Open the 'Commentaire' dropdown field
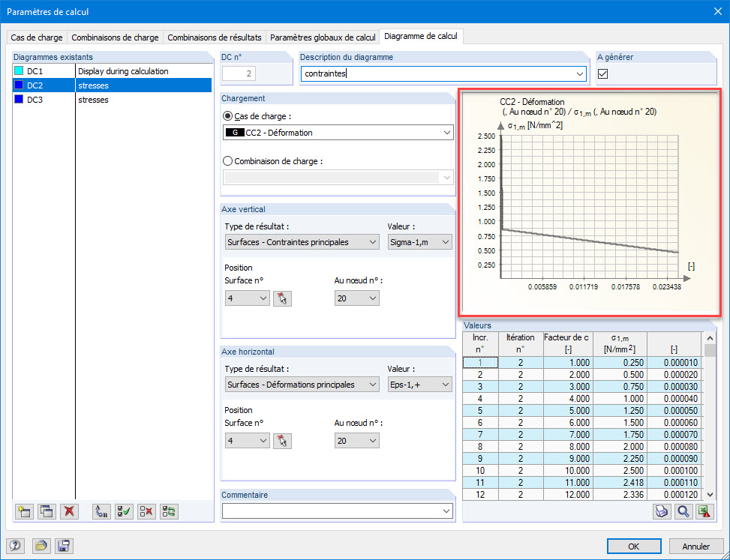The image size is (730, 560). 338,511
